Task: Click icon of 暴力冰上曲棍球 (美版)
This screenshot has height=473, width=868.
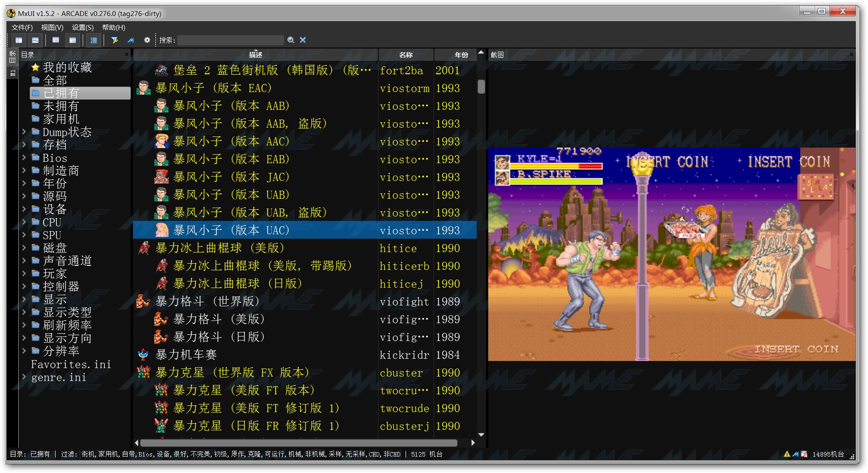Action: click(x=144, y=248)
